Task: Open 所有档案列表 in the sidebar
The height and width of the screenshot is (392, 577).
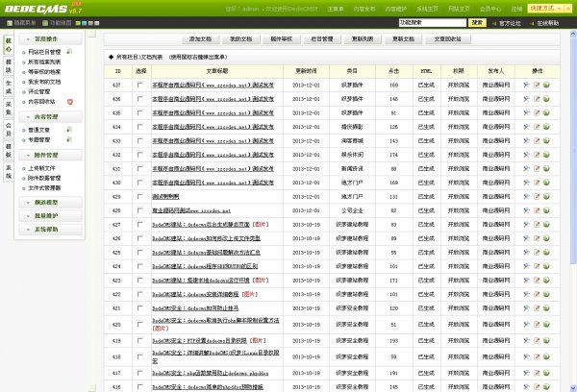Action: click(x=44, y=62)
